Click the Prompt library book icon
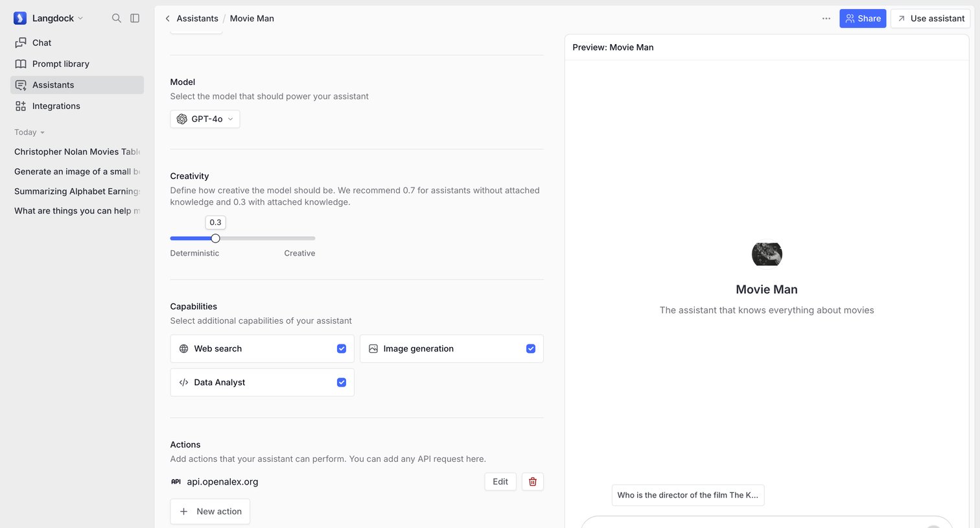Viewport: 980px width, 528px height. coord(21,64)
